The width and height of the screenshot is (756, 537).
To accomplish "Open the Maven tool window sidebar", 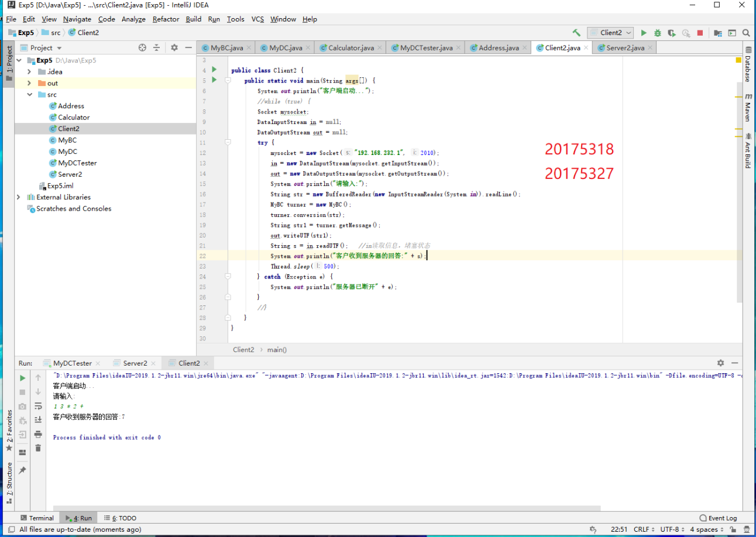I will [x=748, y=108].
